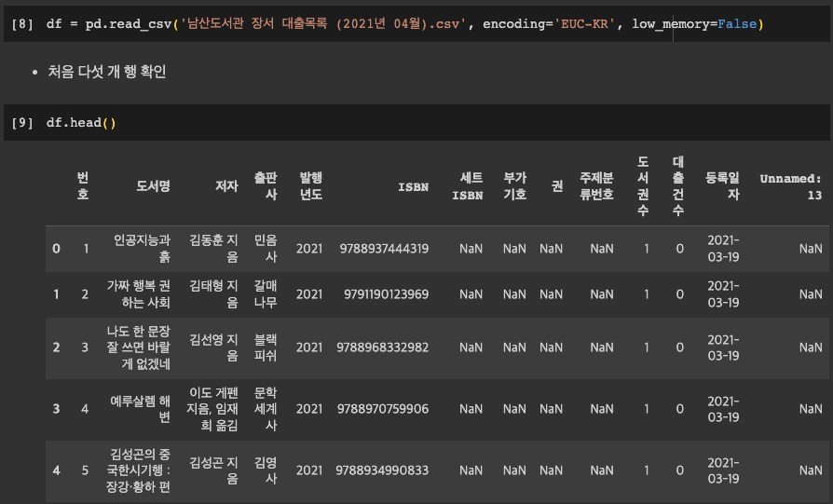Click author cell 이도 게펜 지음, 임재희 옮김
This screenshot has height=504, width=833.
coord(212,409)
